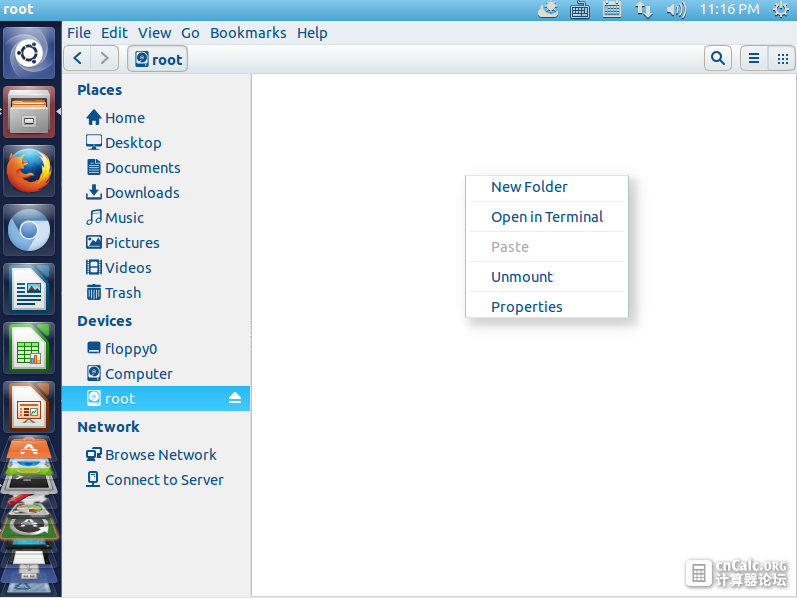Open the sound volume indicator
The width and height of the screenshot is (797, 599).
click(x=676, y=10)
